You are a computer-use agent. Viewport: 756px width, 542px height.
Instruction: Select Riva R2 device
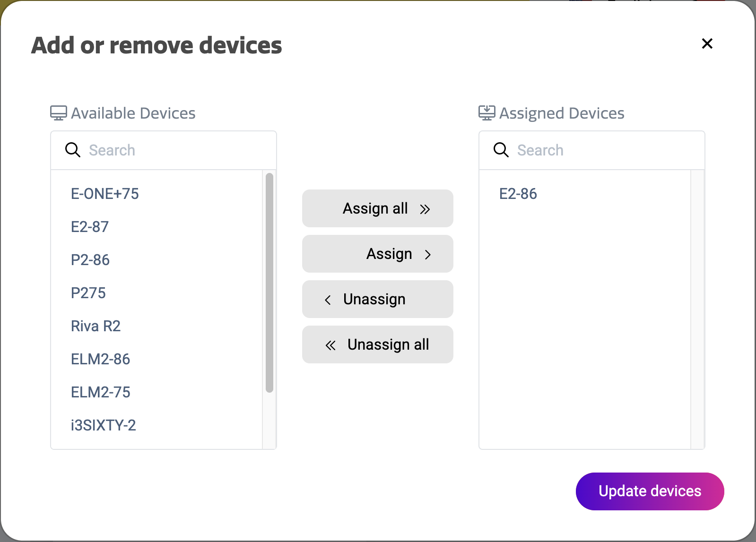(96, 326)
